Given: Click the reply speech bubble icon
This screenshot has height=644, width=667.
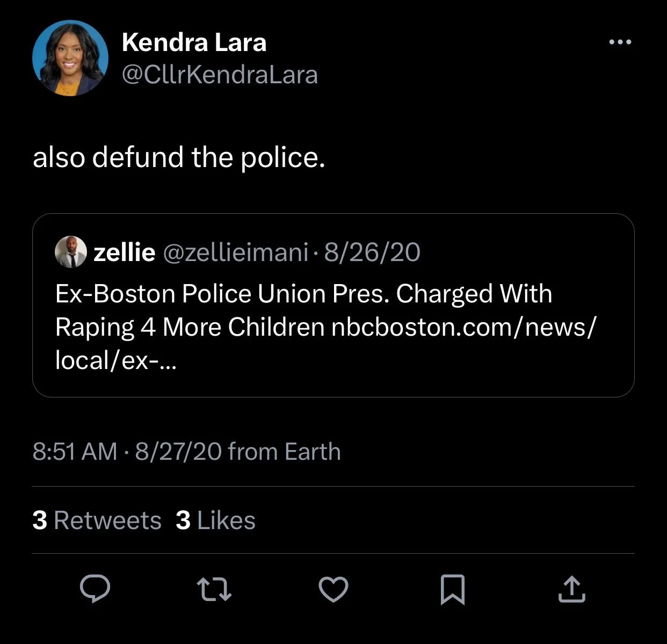Looking at the screenshot, I should click(95, 589).
